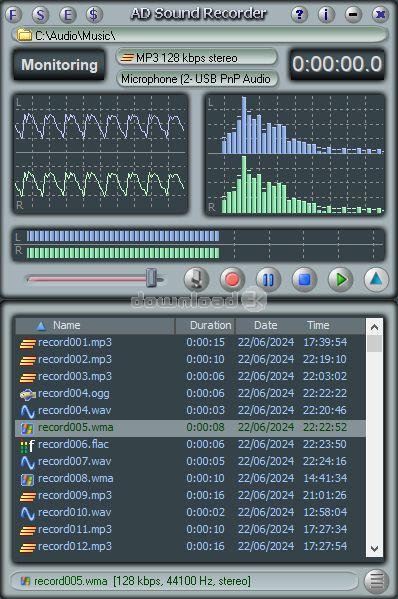Sort file list by Duration column

point(205,325)
